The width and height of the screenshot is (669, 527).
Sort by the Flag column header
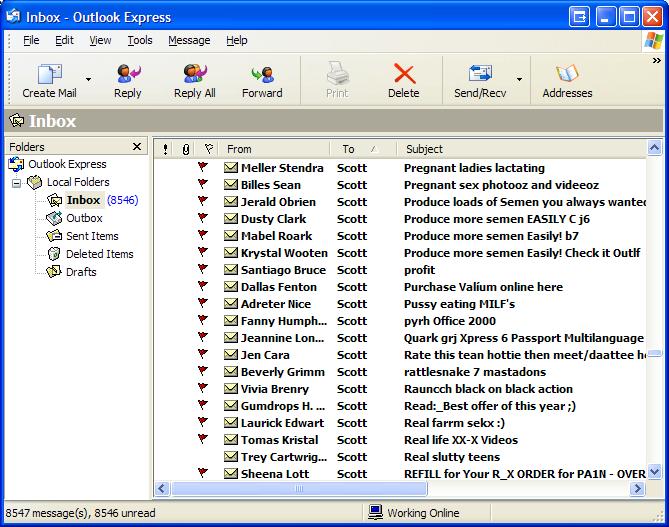pos(208,149)
